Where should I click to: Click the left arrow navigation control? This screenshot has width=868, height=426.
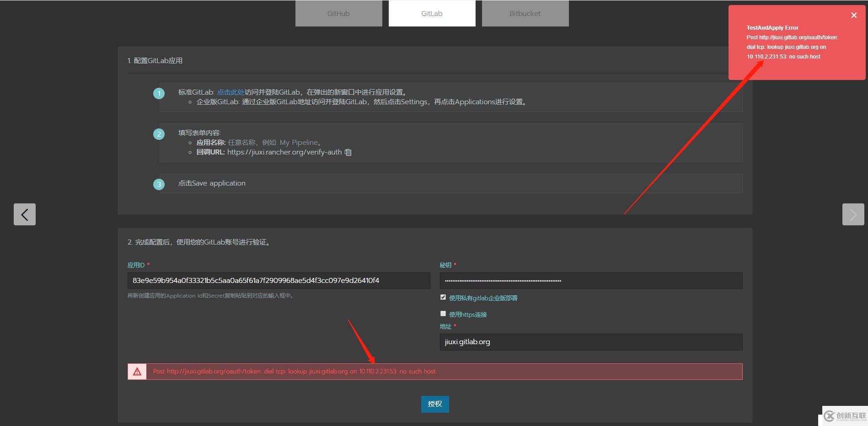click(x=24, y=214)
